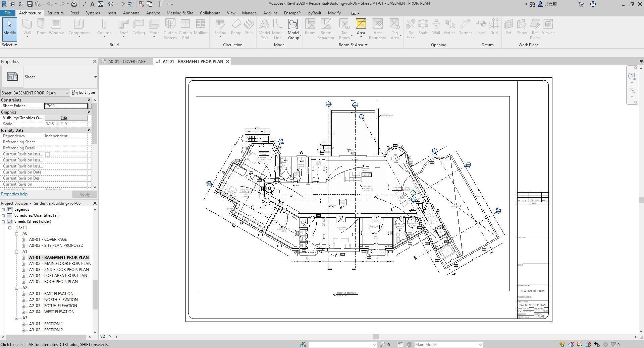The width and height of the screenshot is (644, 348).
Task: Select A2-02 - NORTH ELEVATION sheet in browser
Action: click(53, 300)
